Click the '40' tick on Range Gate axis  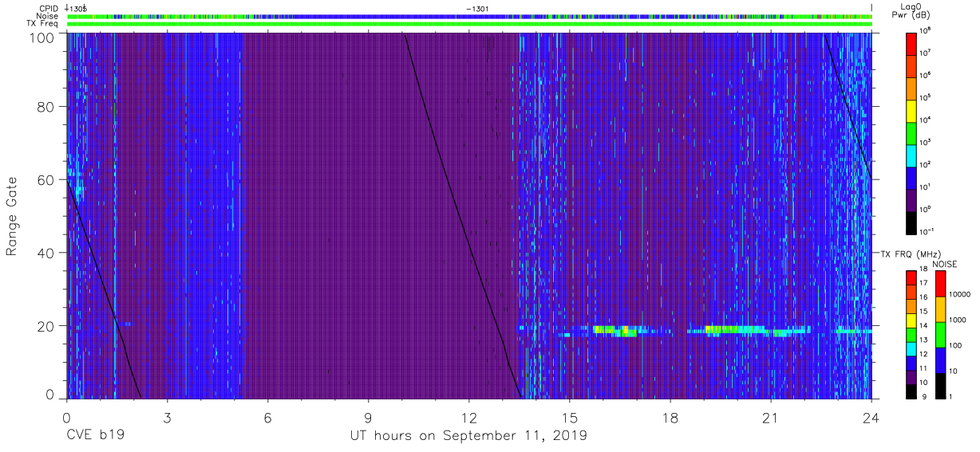pyautogui.click(x=46, y=253)
